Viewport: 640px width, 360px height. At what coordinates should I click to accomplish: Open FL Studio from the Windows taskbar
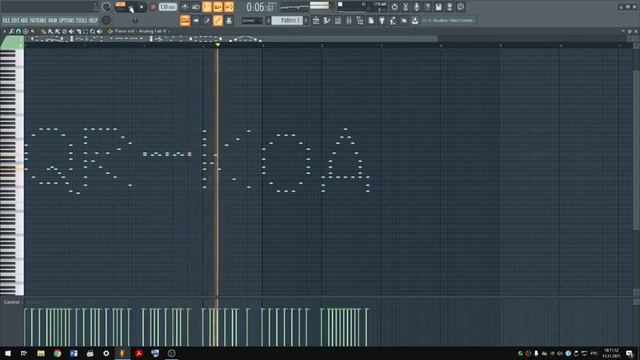[x=122, y=353]
